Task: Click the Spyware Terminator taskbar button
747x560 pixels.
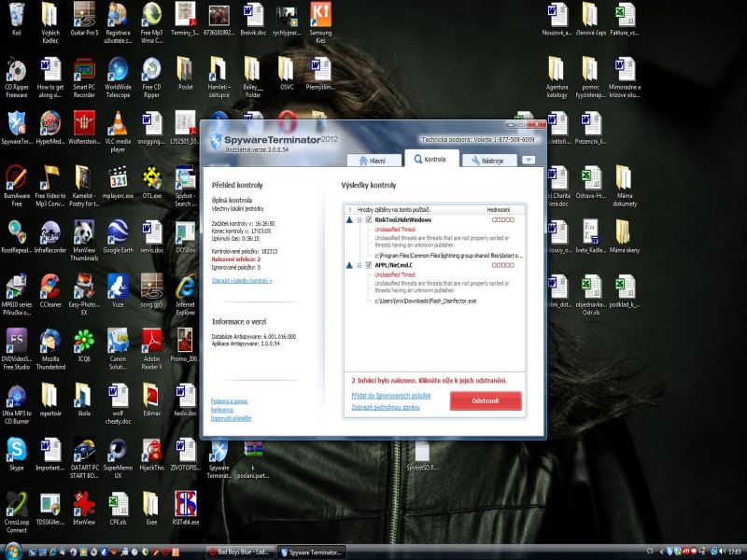Action: click(x=312, y=553)
